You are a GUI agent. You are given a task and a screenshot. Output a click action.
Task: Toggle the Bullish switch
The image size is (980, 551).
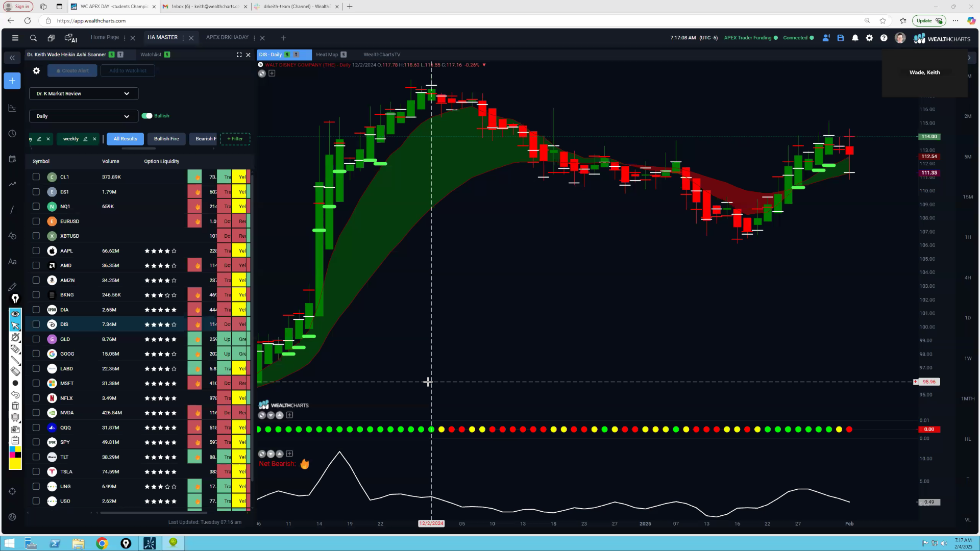point(147,116)
